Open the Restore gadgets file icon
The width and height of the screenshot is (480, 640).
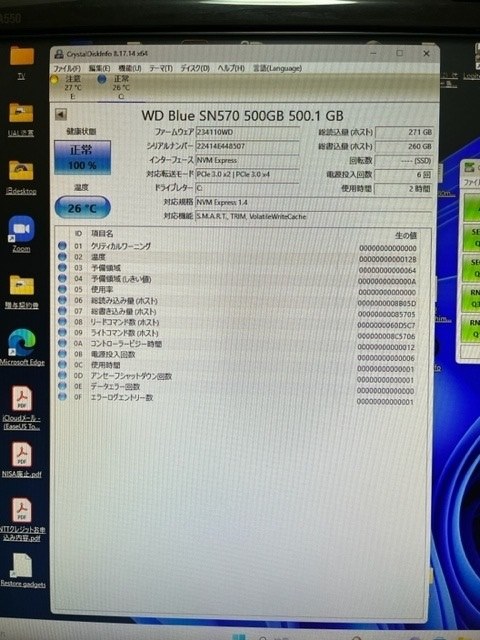23,570
